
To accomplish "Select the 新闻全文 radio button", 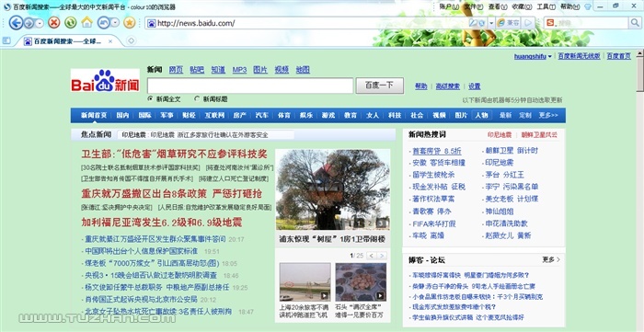I will pos(150,99).
